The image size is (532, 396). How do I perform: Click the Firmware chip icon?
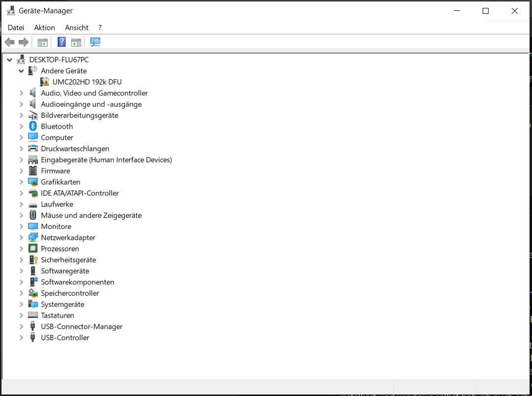(33, 171)
